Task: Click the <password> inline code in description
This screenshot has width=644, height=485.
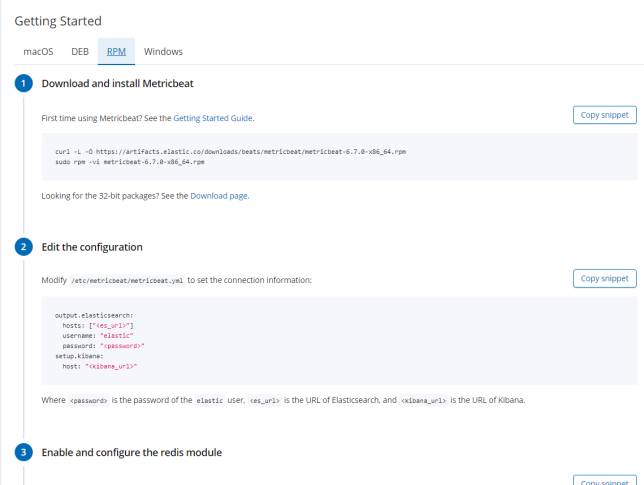Action: coord(89,400)
